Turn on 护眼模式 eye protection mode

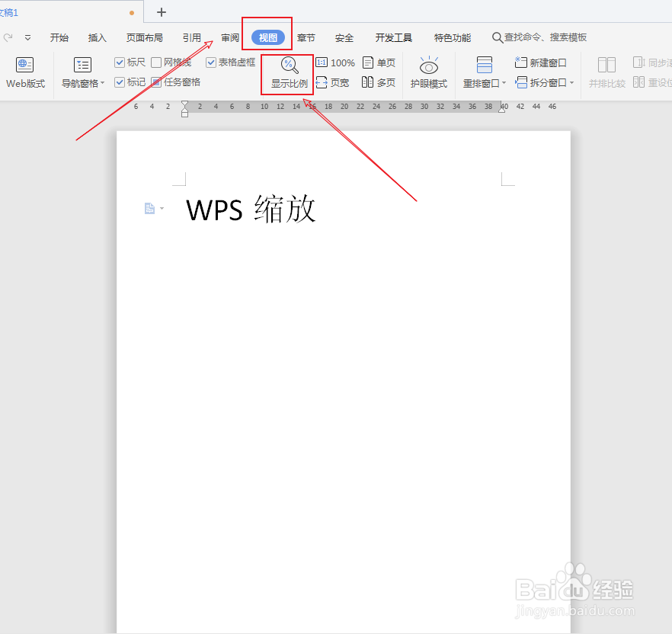(428, 72)
